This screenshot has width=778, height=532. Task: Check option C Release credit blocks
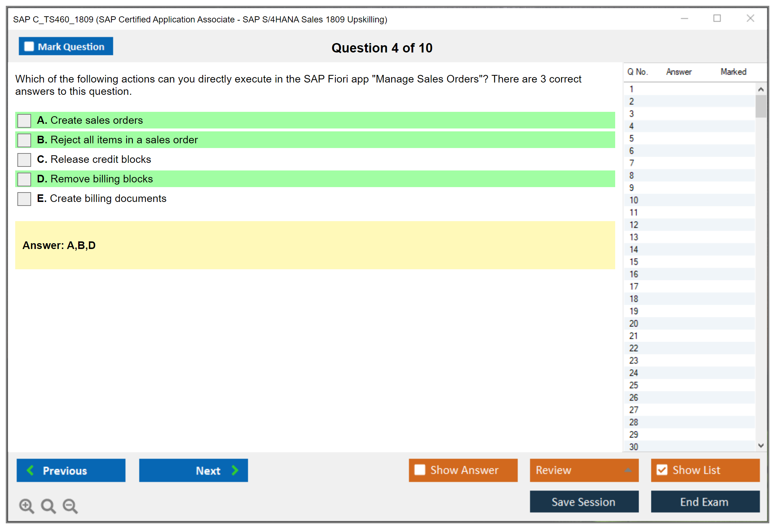pyautogui.click(x=24, y=160)
